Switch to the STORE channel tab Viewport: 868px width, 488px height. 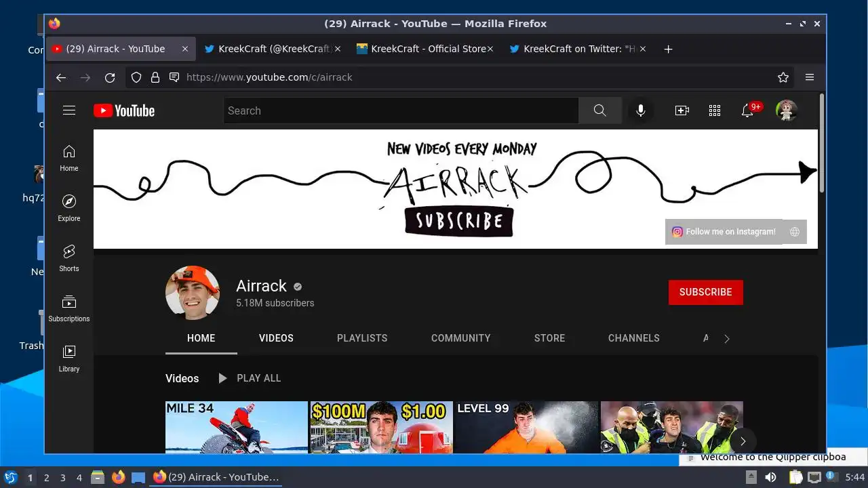549,338
